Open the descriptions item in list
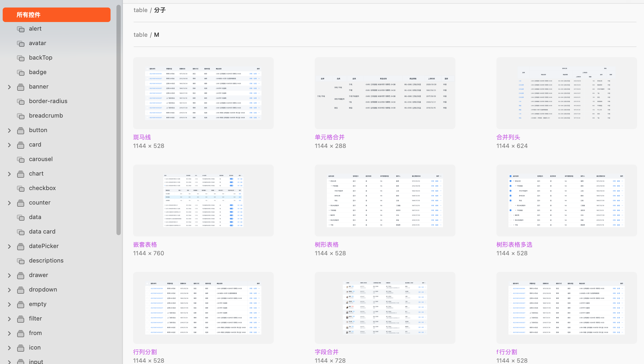Image resolution: width=644 pixels, height=364 pixels. (46, 261)
